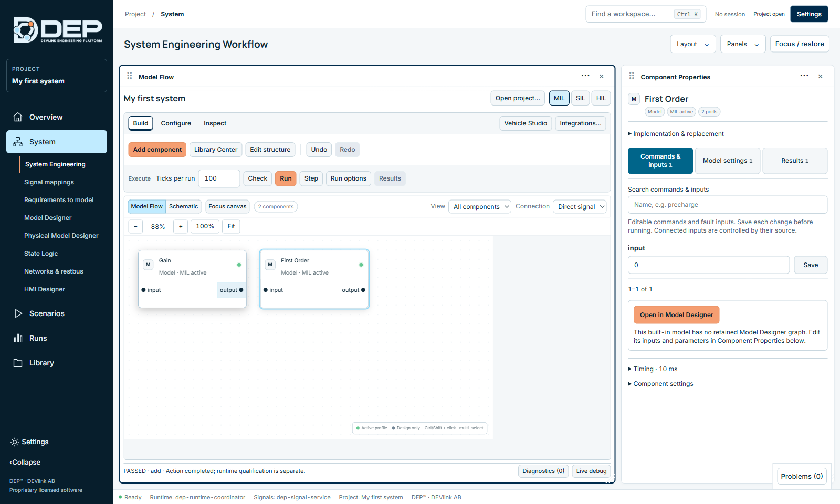The image size is (840, 504).
Task: Click the First Order block input port
Action: (x=266, y=290)
